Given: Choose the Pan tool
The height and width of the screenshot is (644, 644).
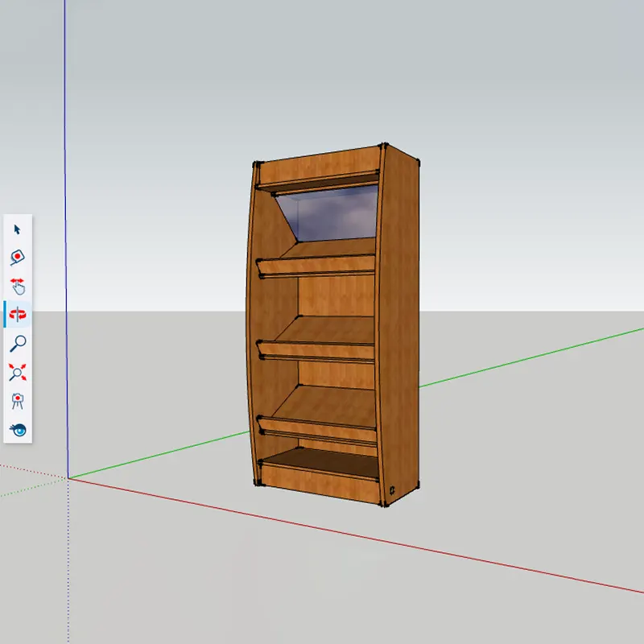Looking at the screenshot, I should [18, 284].
